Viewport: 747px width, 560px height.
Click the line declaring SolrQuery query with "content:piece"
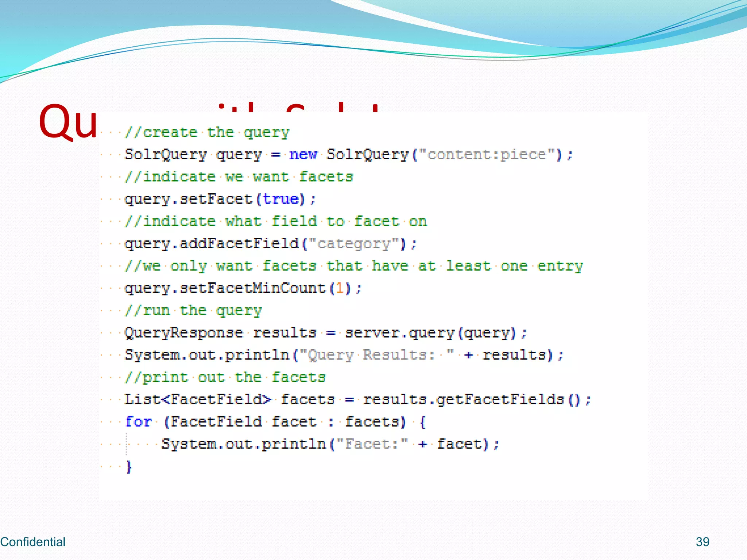point(349,155)
